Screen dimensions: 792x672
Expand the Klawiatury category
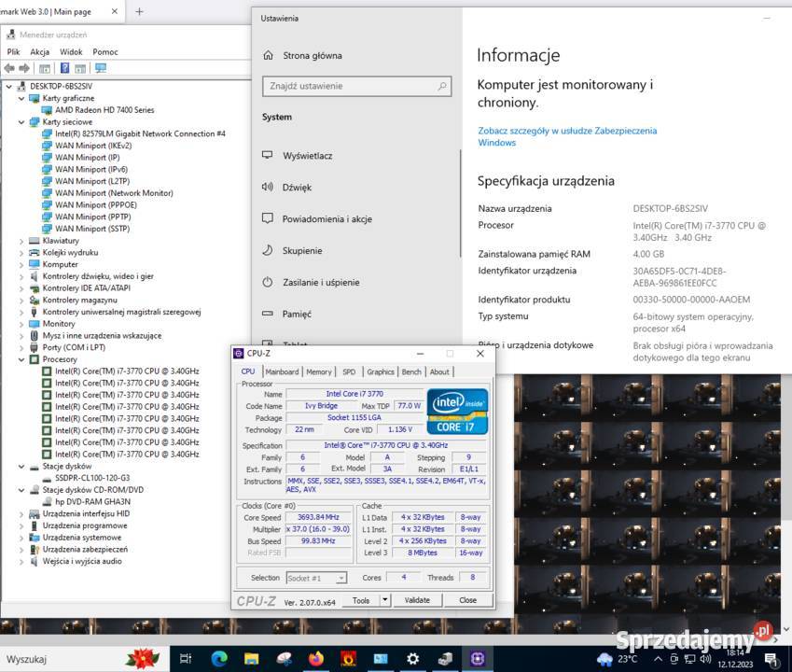[x=21, y=241]
